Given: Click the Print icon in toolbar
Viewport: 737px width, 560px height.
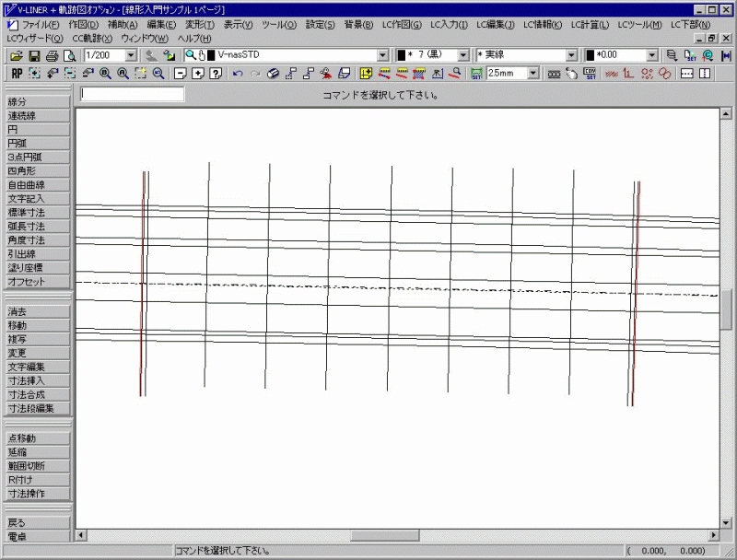Looking at the screenshot, I should pos(53,56).
